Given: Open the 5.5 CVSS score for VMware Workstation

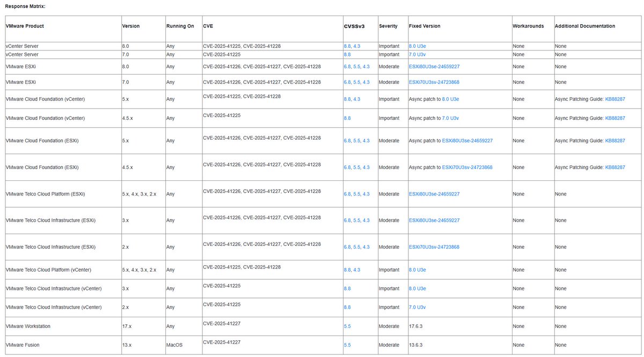Looking at the screenshot, I should click(x=347, y=326).
